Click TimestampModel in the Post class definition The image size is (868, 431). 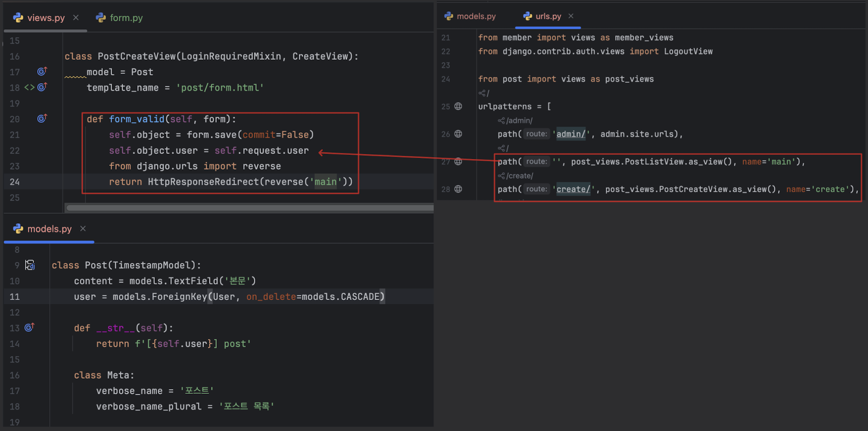(152, 266)
